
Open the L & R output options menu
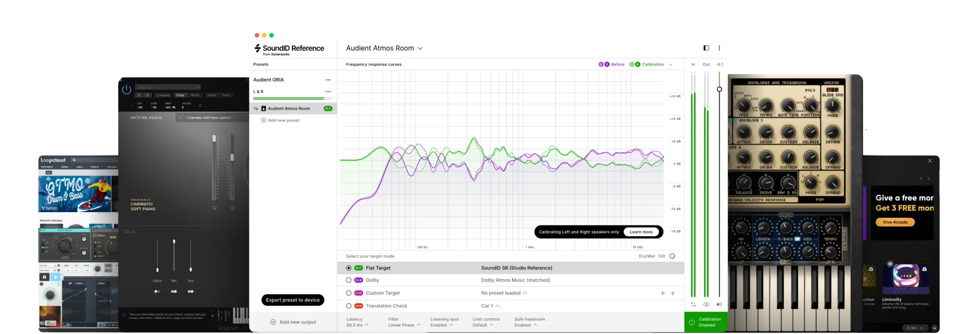[x=328, y=91]
